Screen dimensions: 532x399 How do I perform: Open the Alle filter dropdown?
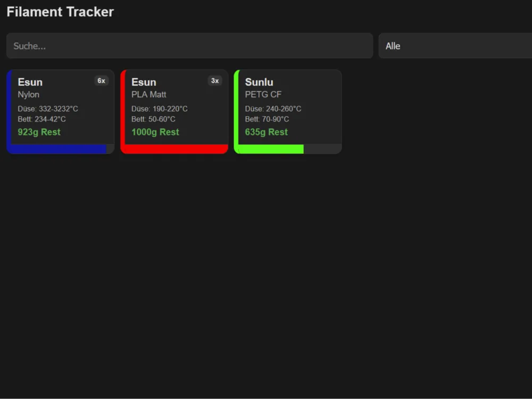tap(455, 46)
